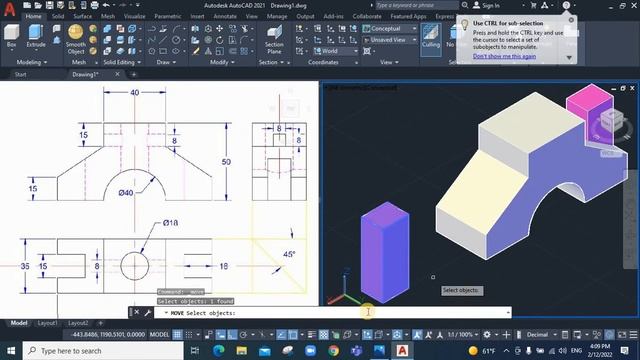Toggle clean screen icon in status bar
The height and width of the screenshot is (360, 640).
622,335
